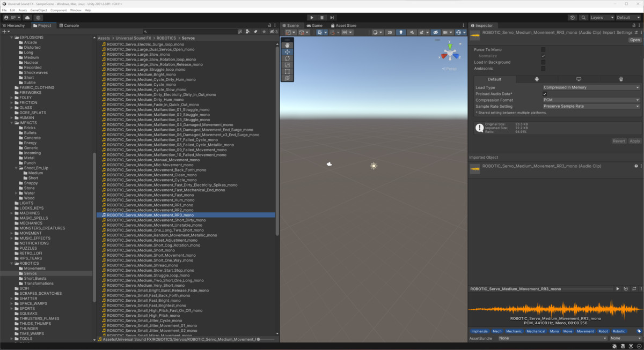Open the Default layout dropdown
This screenshot has width=644, height=350.
click(627, 18)
